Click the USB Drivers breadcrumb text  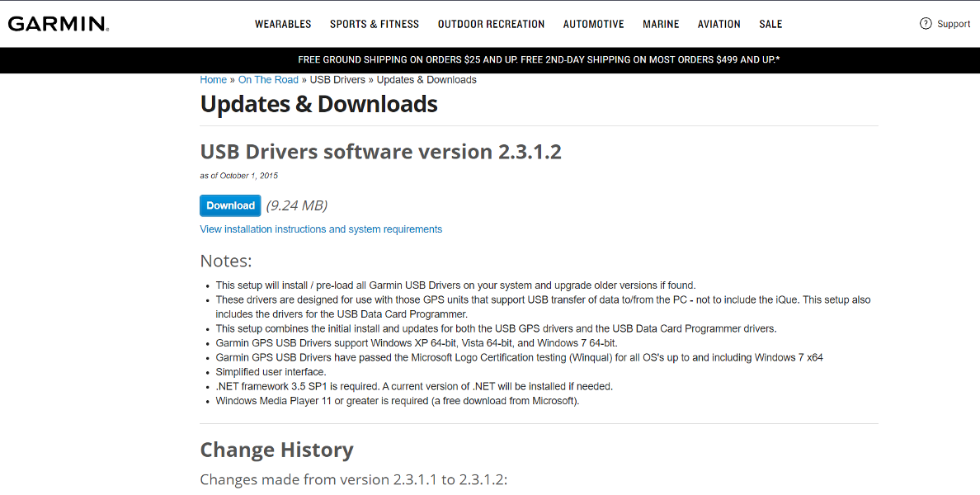[337, 80]
